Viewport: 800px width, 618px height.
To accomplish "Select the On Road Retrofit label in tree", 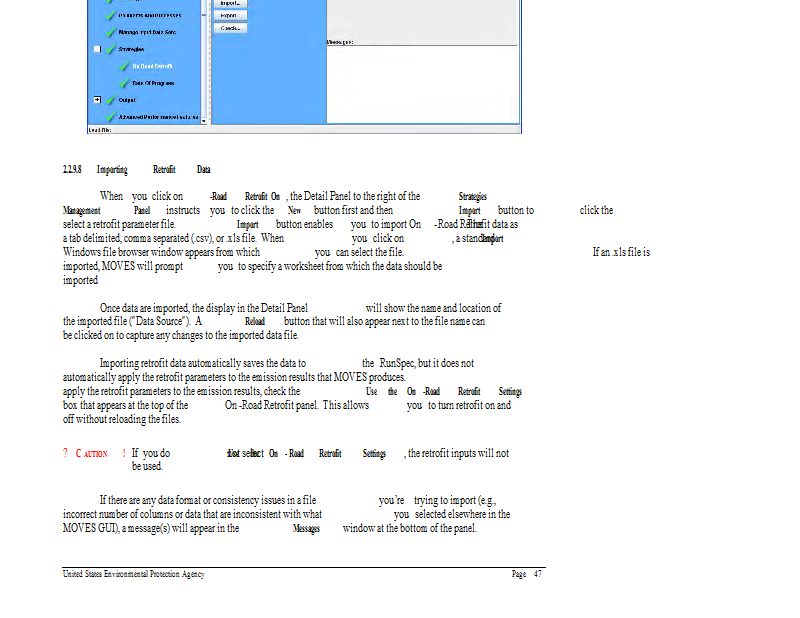I will [x=151, y=66].
